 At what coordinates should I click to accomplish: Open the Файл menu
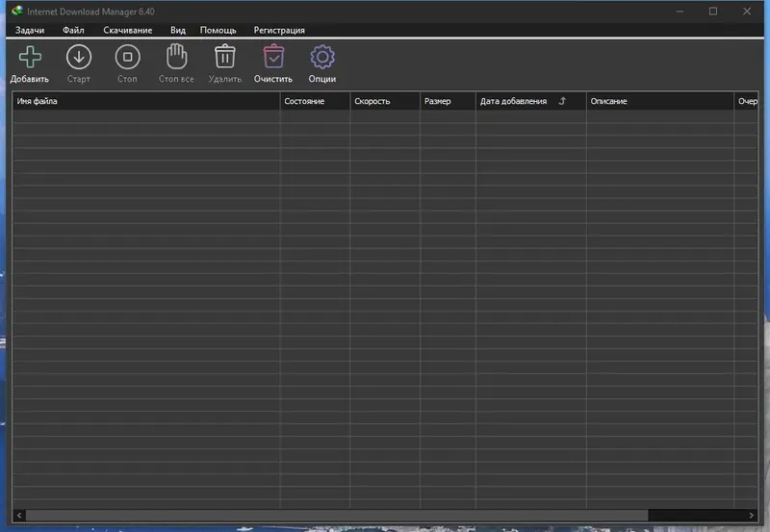(73, 30)
